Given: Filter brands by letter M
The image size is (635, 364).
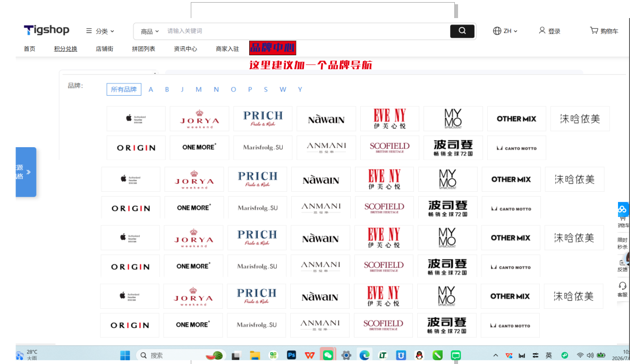Looking at the screenshot, I should click(x=198, y=89).
